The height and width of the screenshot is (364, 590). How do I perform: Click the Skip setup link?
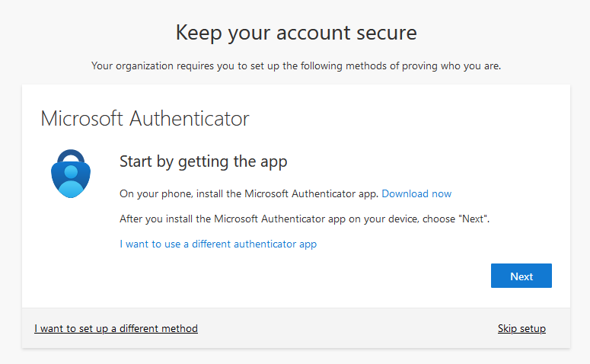click(x=521, y=329)
